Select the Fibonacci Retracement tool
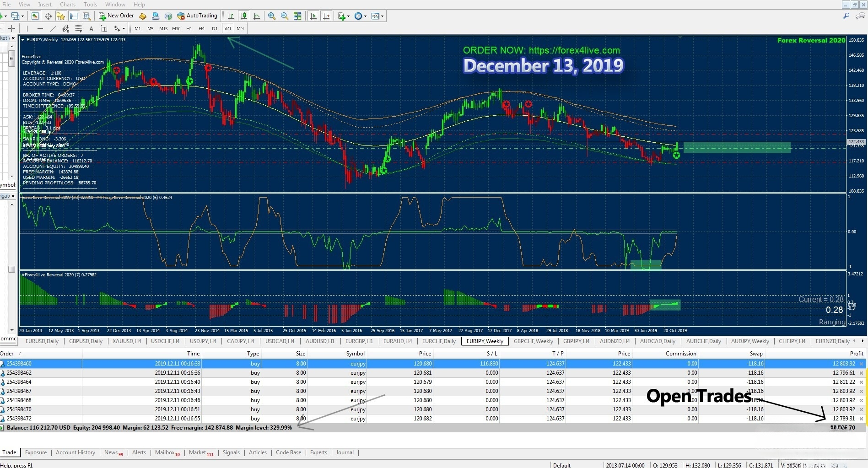 click(78, 28)
